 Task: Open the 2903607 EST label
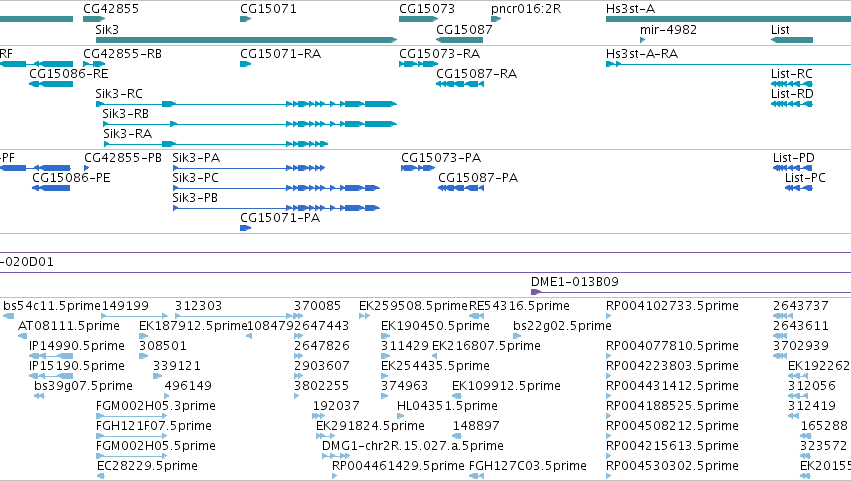tap(321, 366)
